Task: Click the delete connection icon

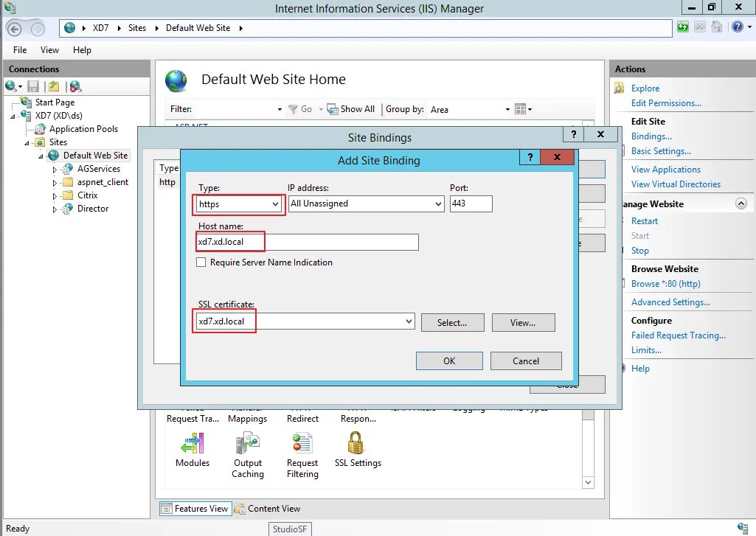Action: tap(76, 86)
